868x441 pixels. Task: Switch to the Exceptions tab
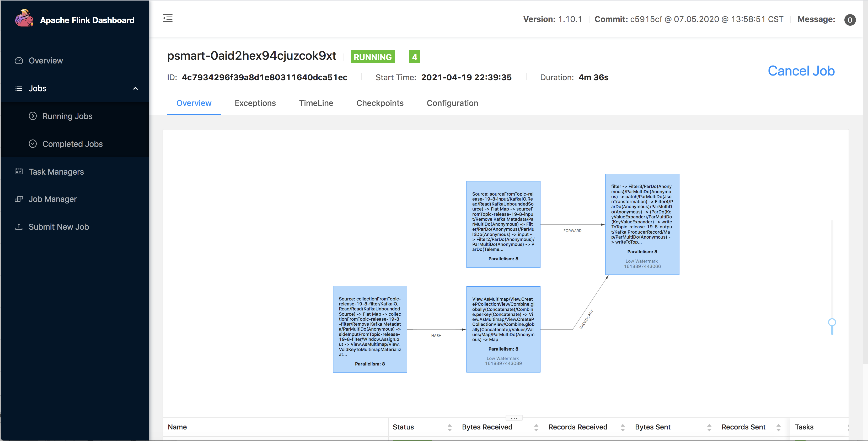coord(255,103)
